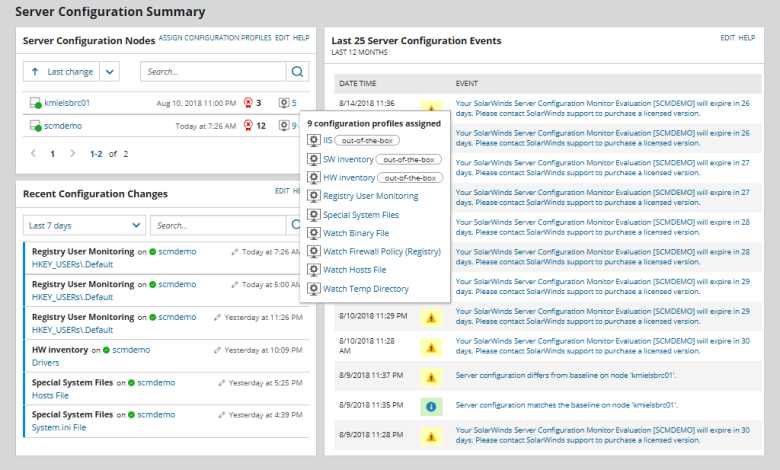Click the Registry User Monitoring profile icon
The width and height of the screenshot is (780, 470).
click(x=313, y=196)
